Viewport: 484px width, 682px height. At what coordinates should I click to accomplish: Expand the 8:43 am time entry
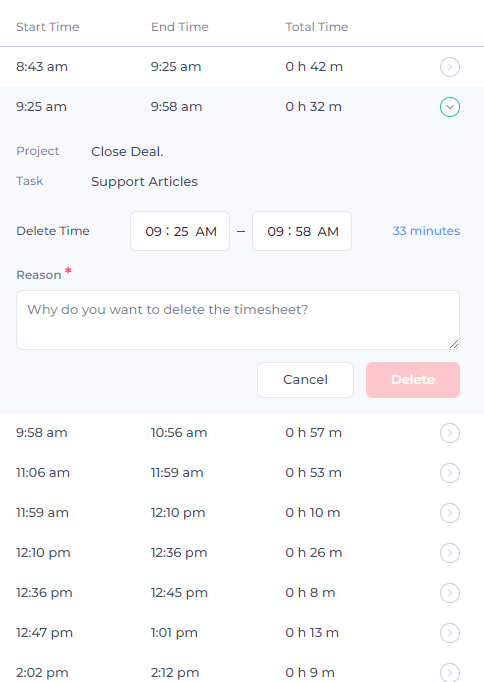(x=450, y=67)
